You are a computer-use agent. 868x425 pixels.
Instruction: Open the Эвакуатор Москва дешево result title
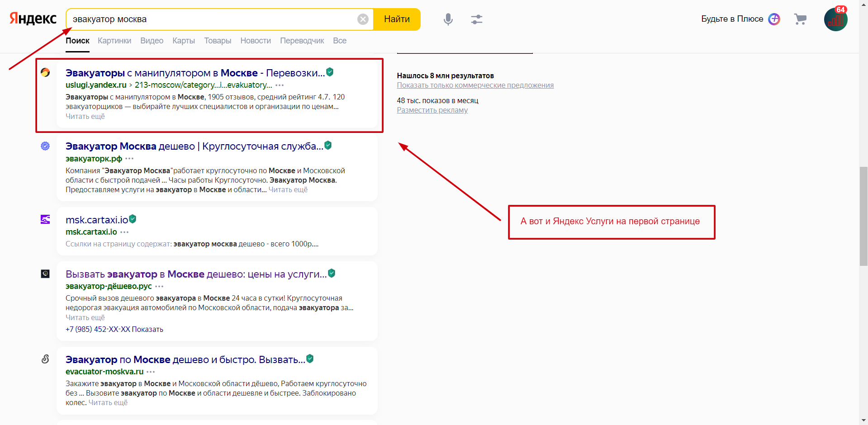pos(194,146)
